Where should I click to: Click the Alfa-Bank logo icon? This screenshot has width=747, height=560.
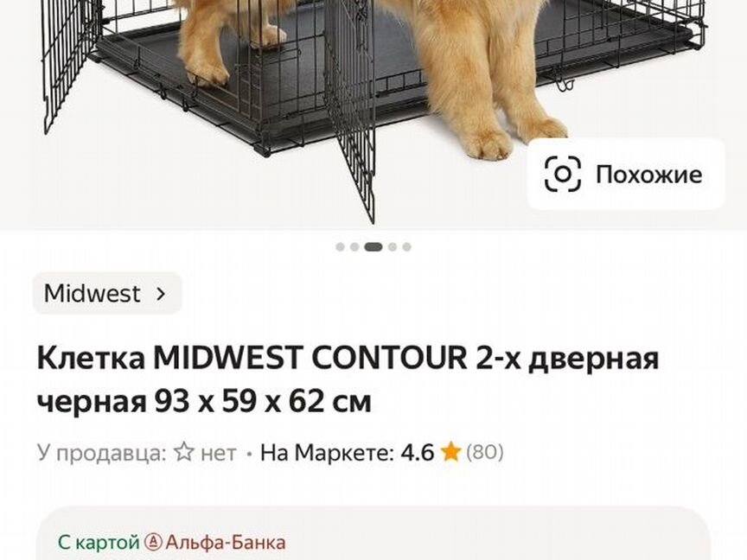pyautogui.click(x=153, y=542)
